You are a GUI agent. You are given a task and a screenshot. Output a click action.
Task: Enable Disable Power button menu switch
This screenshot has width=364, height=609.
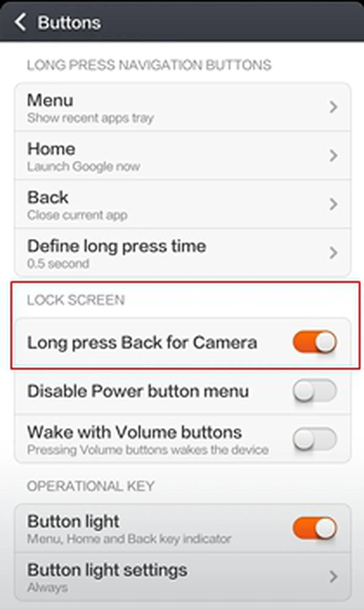(315, 391)
